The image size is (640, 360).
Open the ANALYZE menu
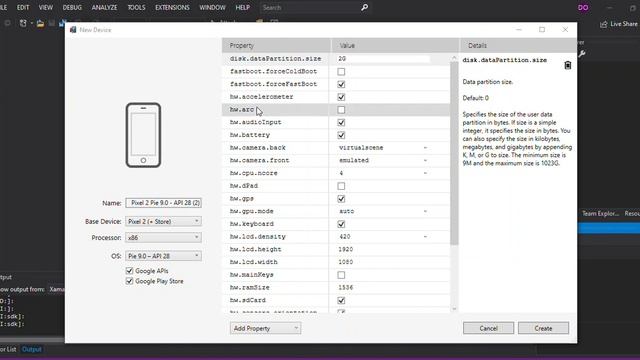pos(104,8)
